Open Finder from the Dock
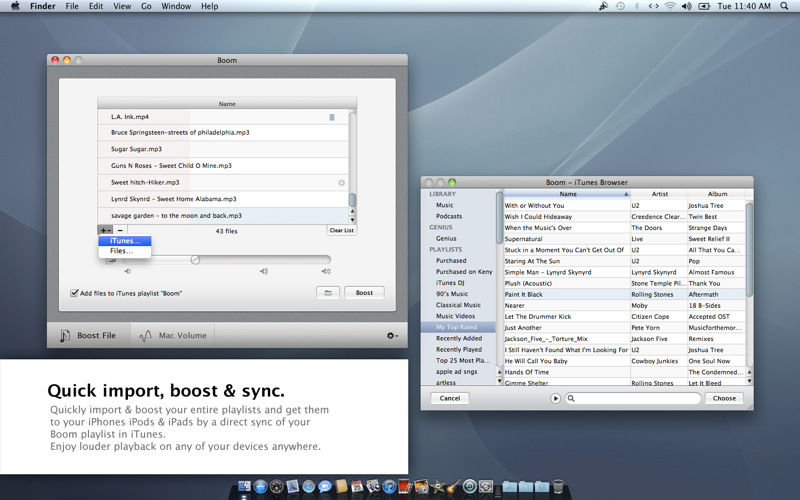 [244, 486]
